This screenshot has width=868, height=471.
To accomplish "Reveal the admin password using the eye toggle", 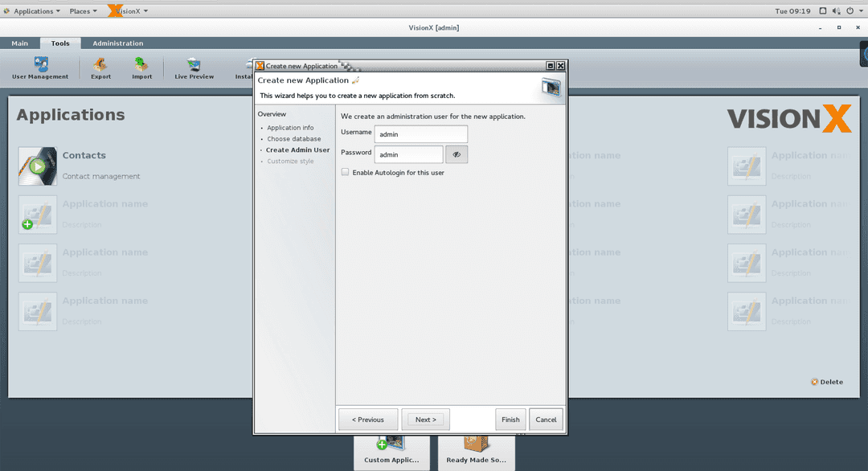I will pos(457,154).
